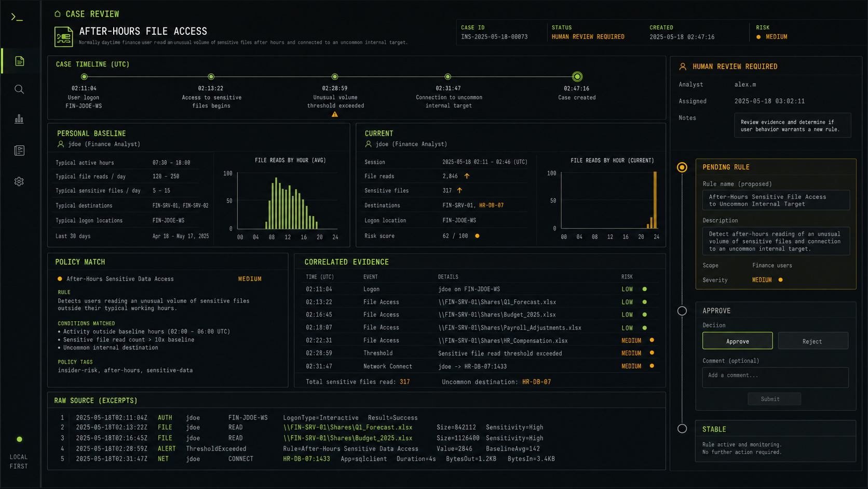Click the optional comment input field
868x489 pixels.
coord(775,377)
